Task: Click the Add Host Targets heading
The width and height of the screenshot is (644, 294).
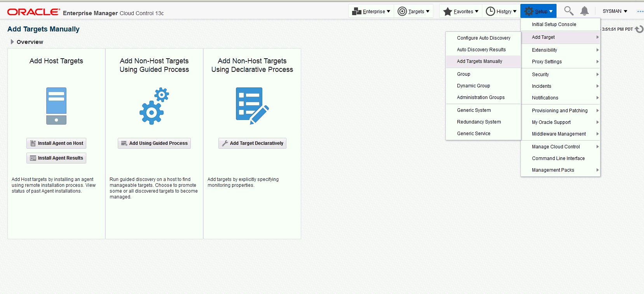Action: click(56, 61)
